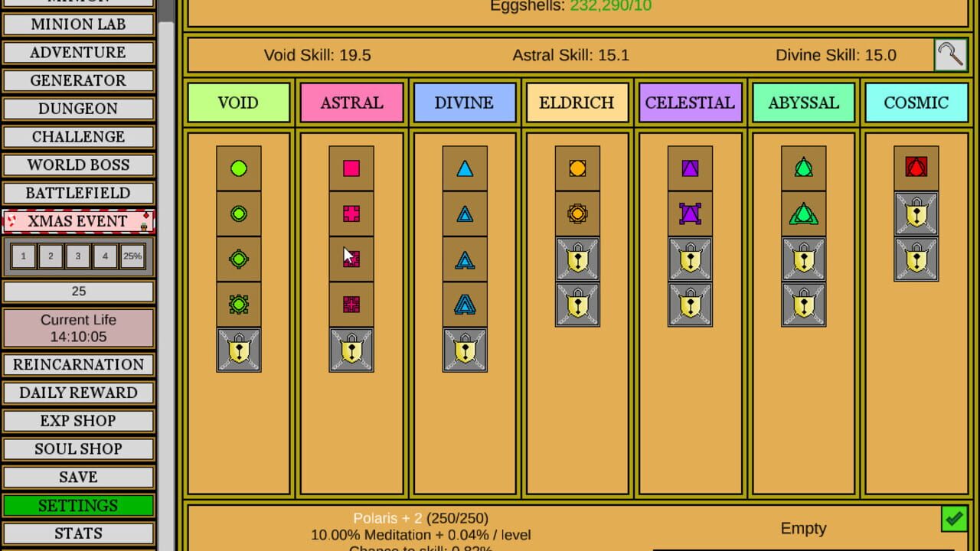Click the locked slot in Void column
980x551 pixels.
tap(239, 350)
